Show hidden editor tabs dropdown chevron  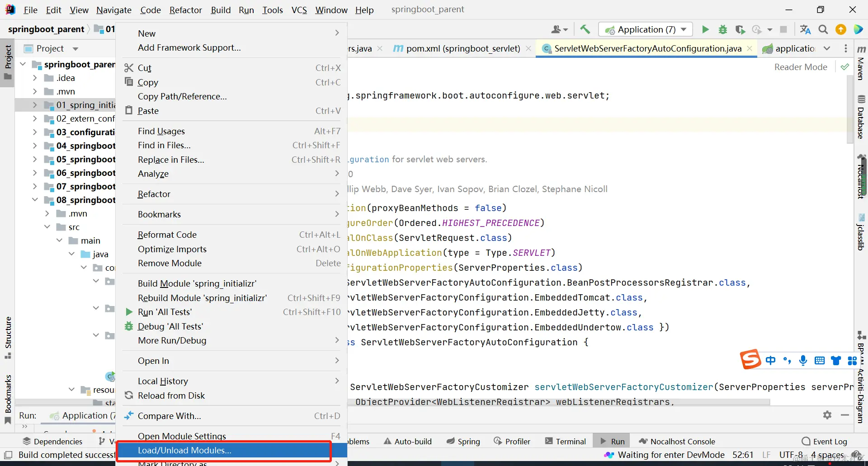click(827, 48)
